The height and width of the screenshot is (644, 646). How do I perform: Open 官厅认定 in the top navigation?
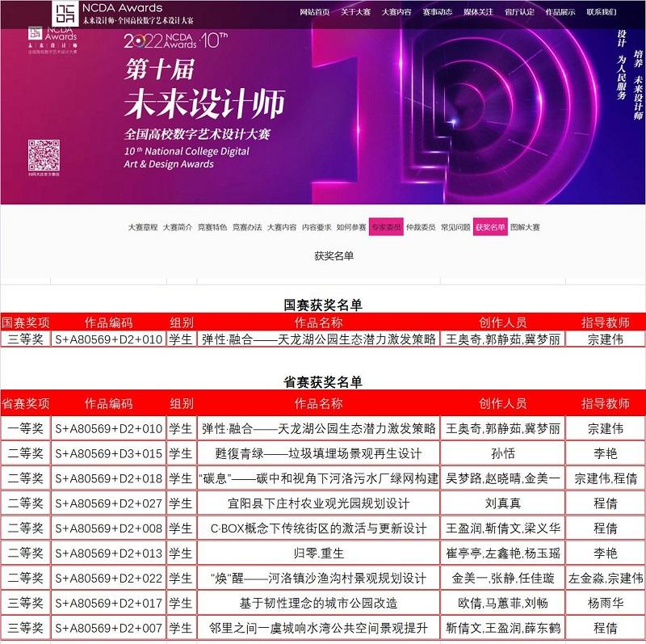(x=519, y=13)
